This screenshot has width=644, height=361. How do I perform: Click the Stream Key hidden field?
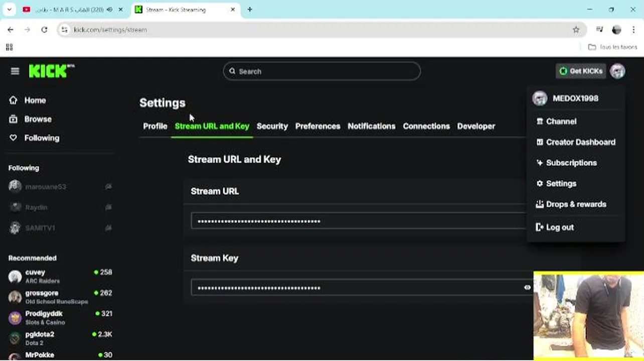(x=362, y=287)
